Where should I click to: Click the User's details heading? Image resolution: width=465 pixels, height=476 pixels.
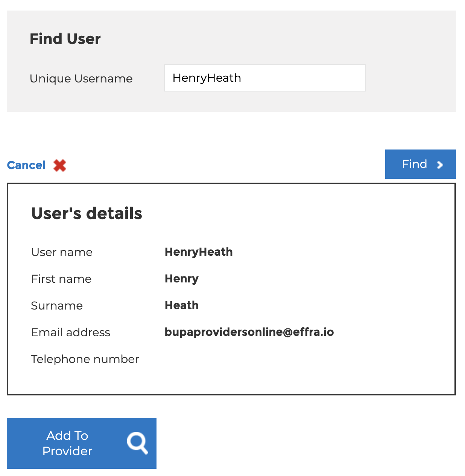pyautogui.click(x=87, y=213)
